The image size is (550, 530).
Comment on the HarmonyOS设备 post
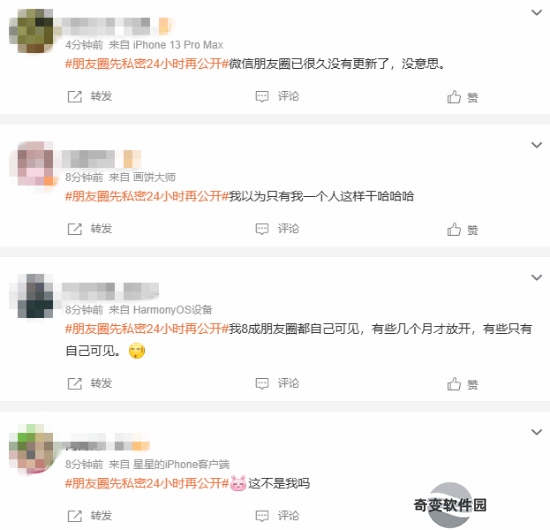tap(277, 384)
